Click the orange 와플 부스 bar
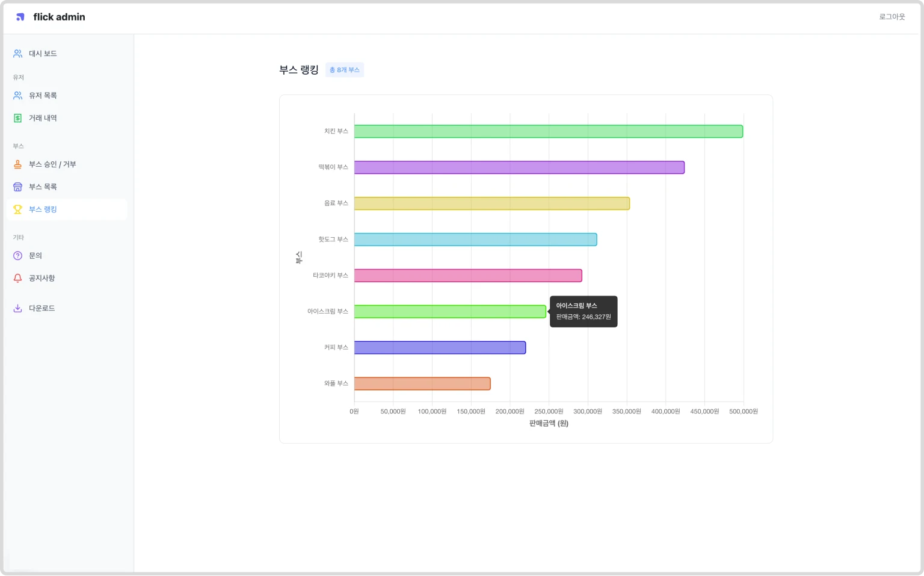The image size is (924, 576). coord(422,383)
